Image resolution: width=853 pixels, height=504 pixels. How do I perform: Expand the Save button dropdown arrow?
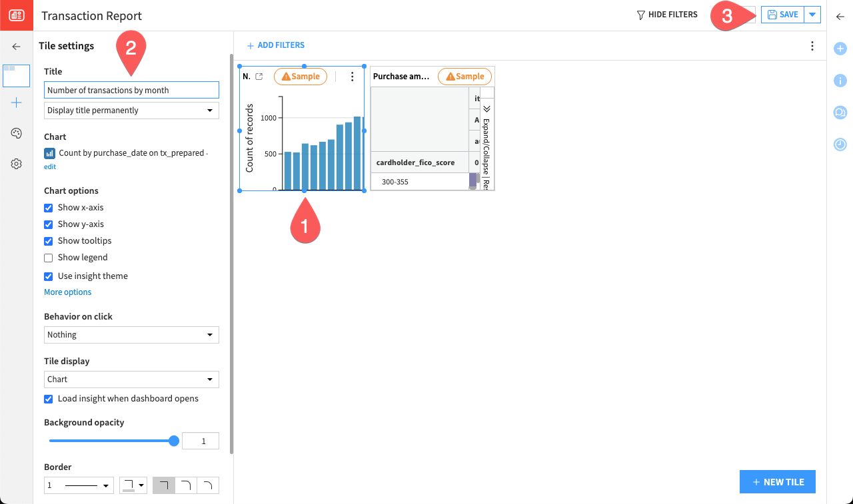(812, 14)
